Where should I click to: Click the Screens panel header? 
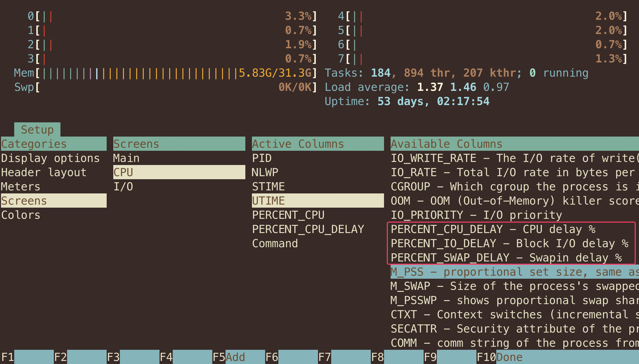coord(179,144)
